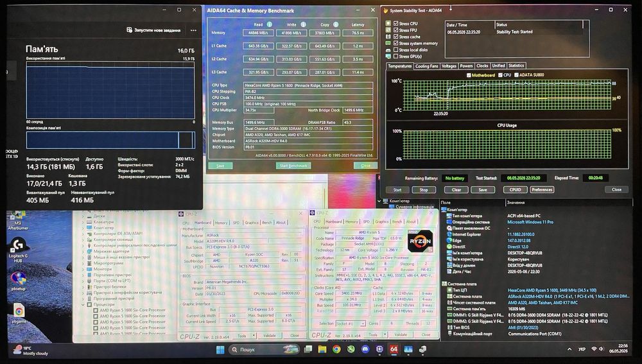Open MSI Afterburner desktop shortcut
Image resolution: width=642 pixels, height=364 pixels.
18,221
